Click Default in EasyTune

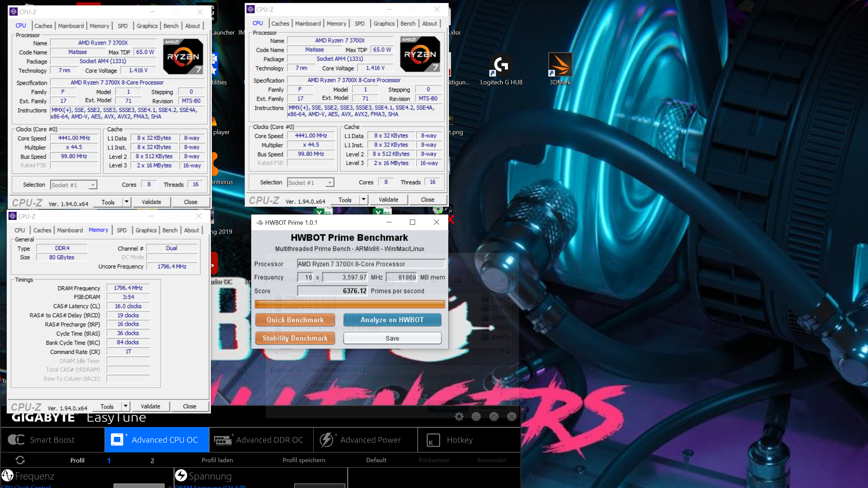click(x=376, y=460)
